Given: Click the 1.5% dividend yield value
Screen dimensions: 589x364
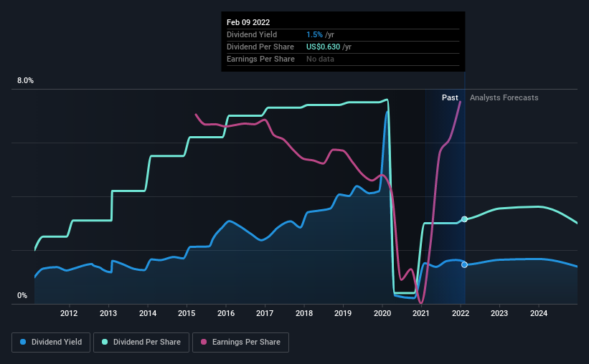Looking at the screenshot, I should tap(314, 34).
